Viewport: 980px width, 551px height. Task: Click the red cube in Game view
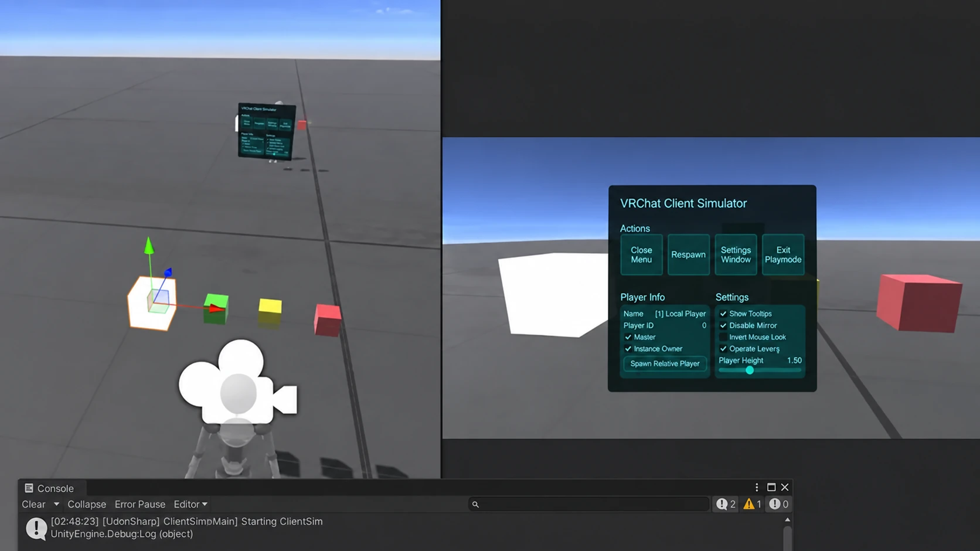920,303
